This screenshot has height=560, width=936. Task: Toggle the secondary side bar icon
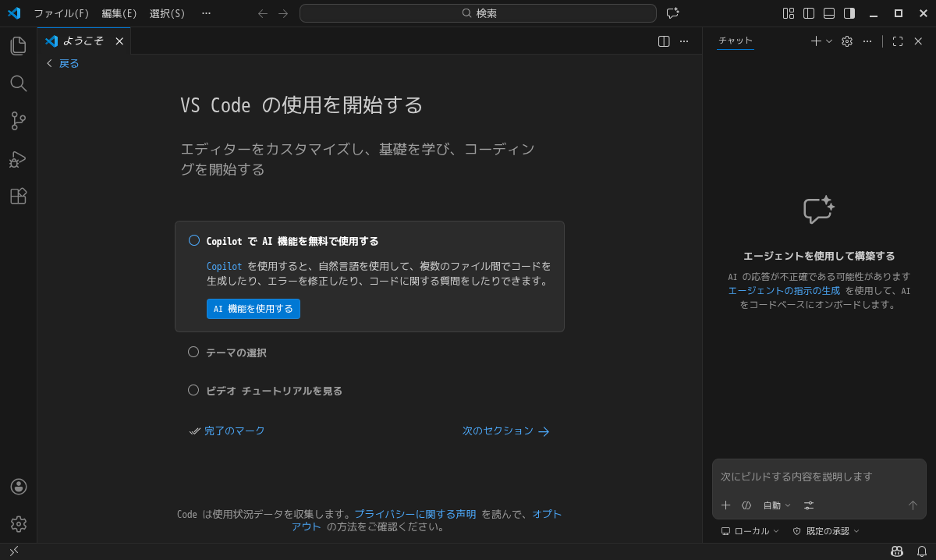coord(849,13)
